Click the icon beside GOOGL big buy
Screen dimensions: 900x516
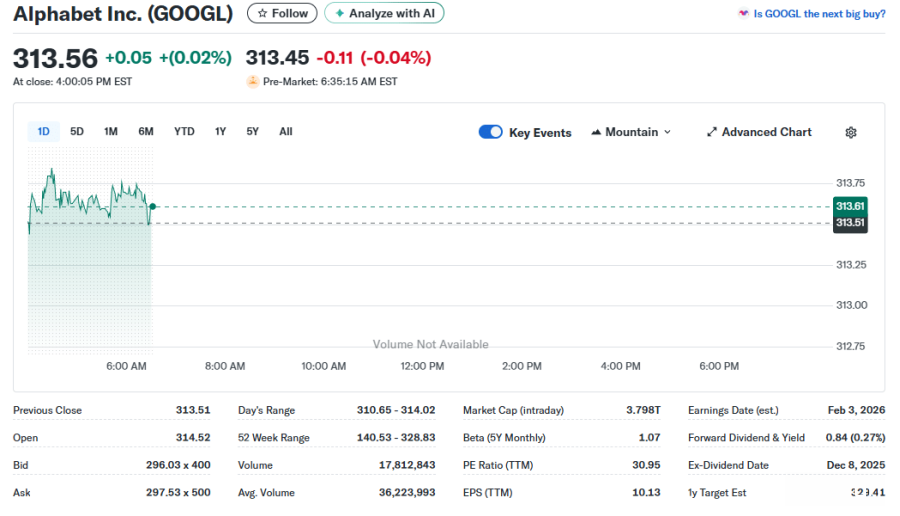(742, 14)
